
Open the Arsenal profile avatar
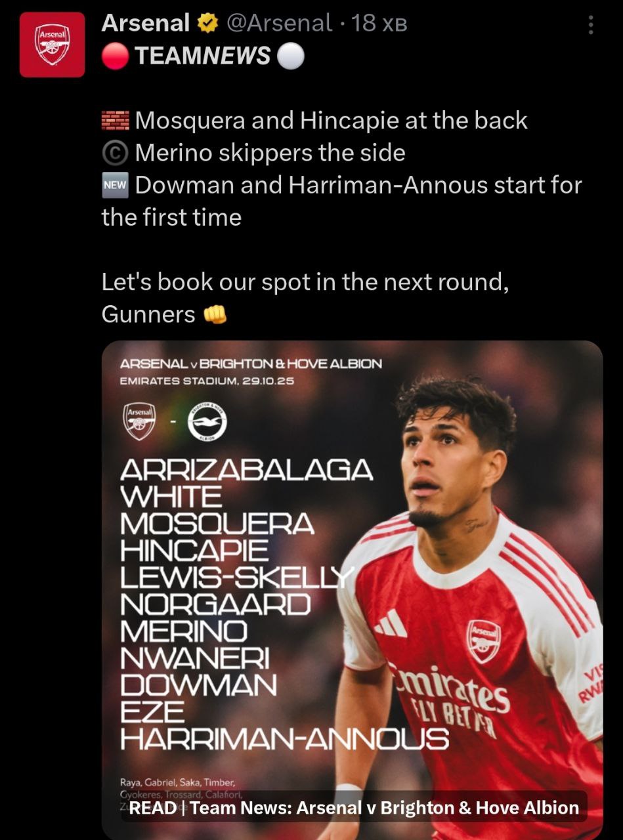coord(52,45)
